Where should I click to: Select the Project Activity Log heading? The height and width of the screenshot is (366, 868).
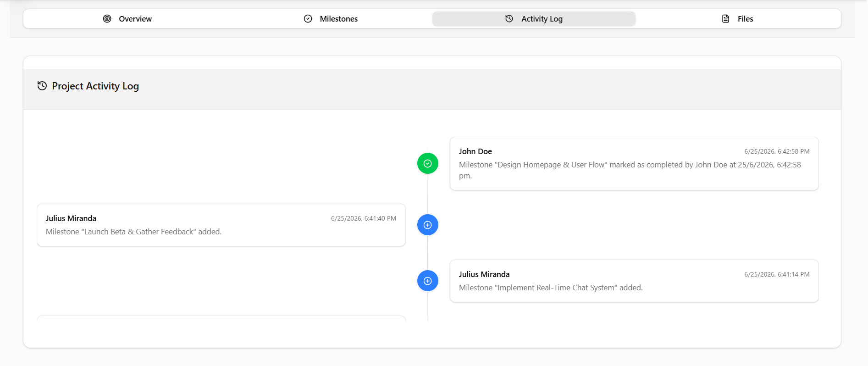(95, 86)
